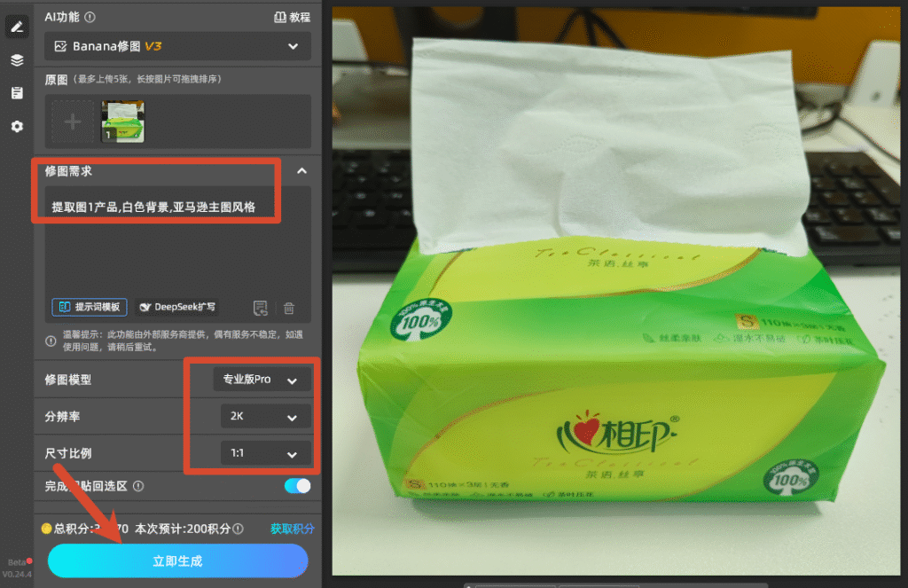The width and height of the screenshot is (908, 588).
Task: Click the tissue box preview image
Action: pyautogui.click(x=616, y=291)
